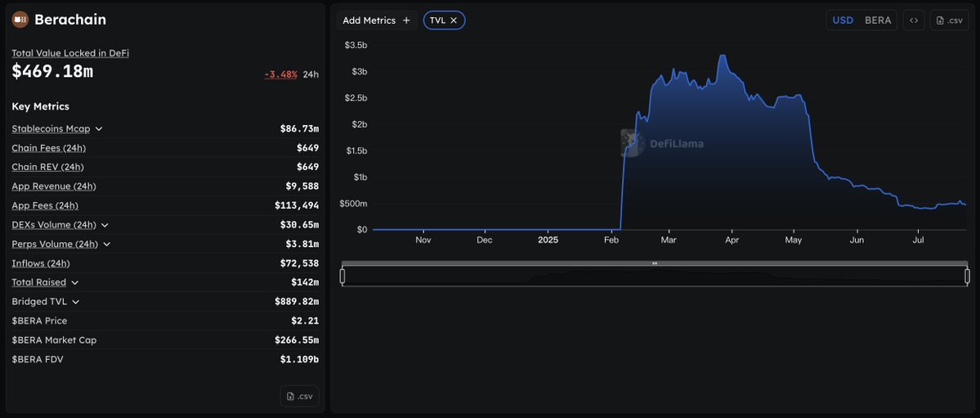This screenshot has height=418, width=980.
Task: Click the plus icon in Add Metrics
Action: click(406, 20)
